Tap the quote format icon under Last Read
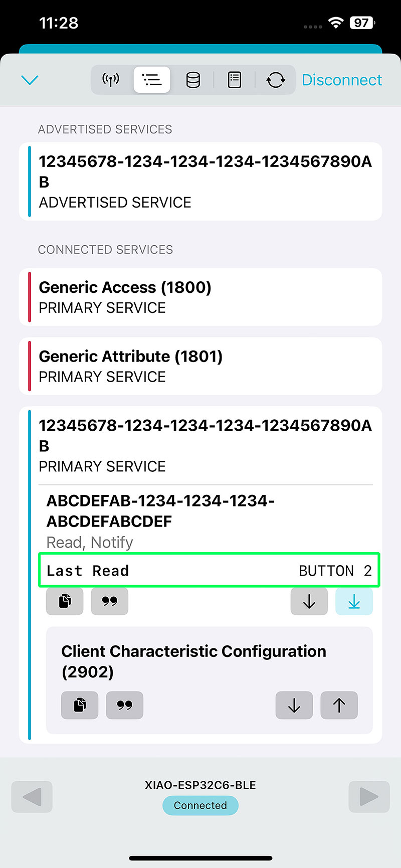This screenshot has width=401, height=868. tap(109, 601)
